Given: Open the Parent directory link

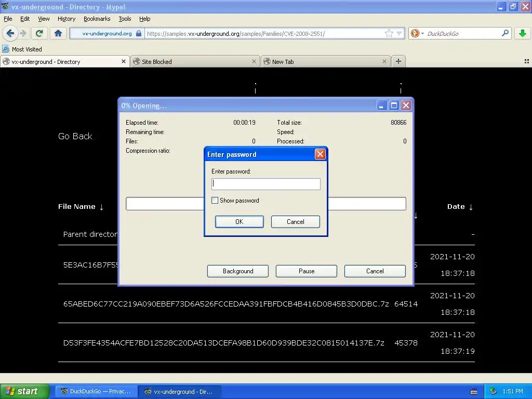Looking at the screenshot, I should coord(90,234).
